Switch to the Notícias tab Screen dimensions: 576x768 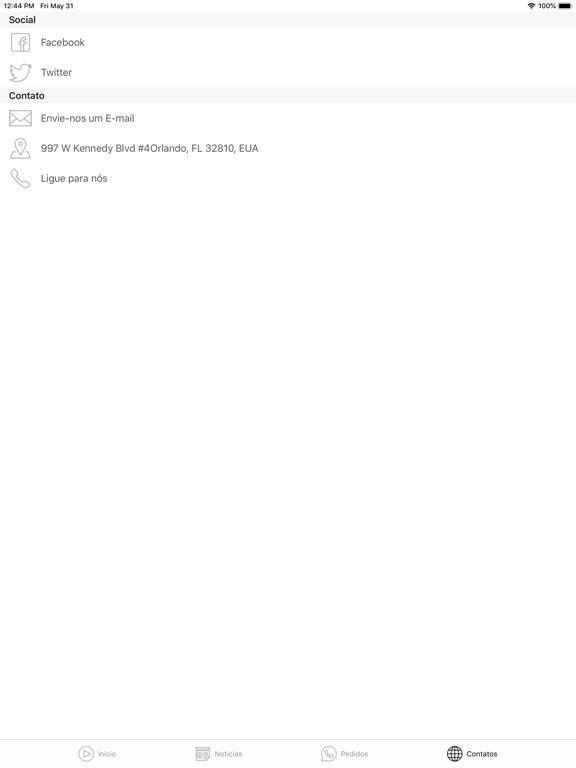tap(219, 753)
